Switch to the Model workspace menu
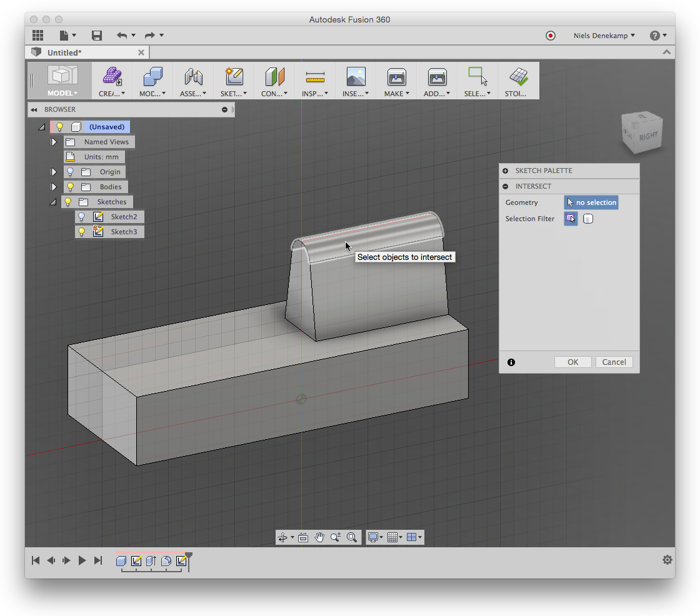This screenshot has height=616, width=700. (x=61, y=92)
